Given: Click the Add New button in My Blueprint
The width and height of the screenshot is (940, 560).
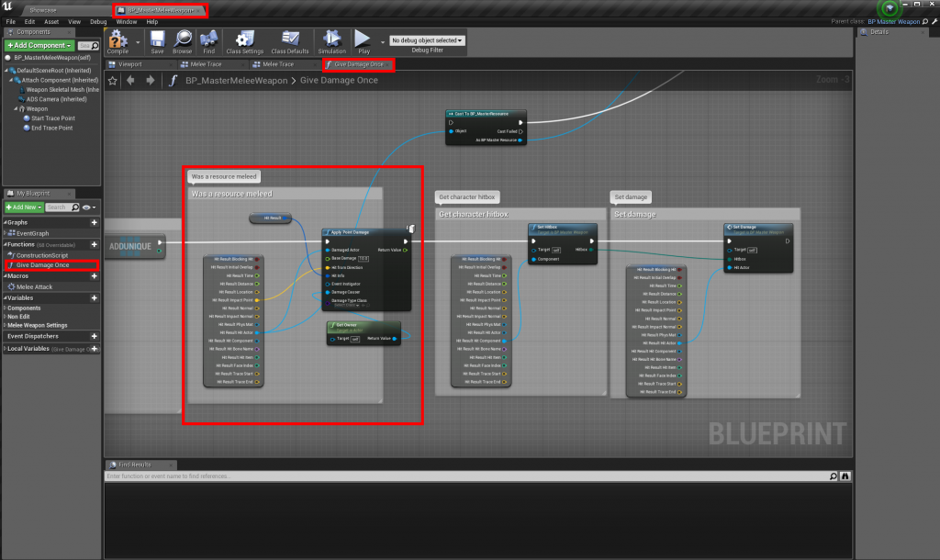Looking at the screenshot, I should (24, 207).
